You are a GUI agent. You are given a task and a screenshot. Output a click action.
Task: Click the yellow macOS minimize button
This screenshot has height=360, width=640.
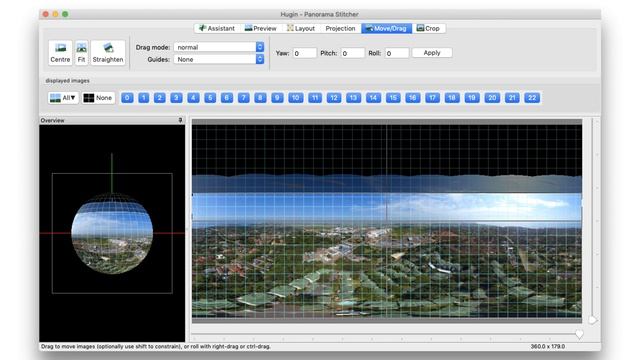coord(56,14)
